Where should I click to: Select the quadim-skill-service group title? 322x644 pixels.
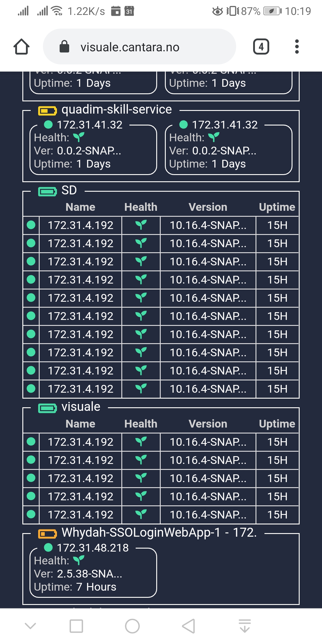click(x=117, y=110)
